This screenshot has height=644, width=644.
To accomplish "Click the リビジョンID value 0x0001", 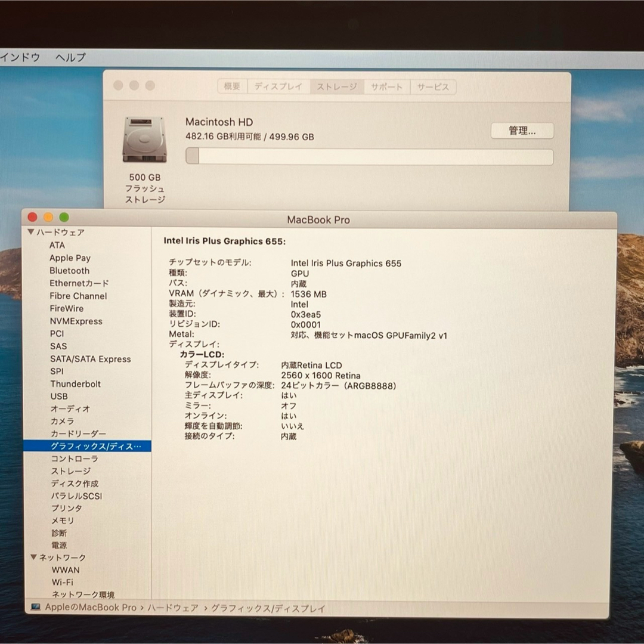I will (x=305, y=325).
